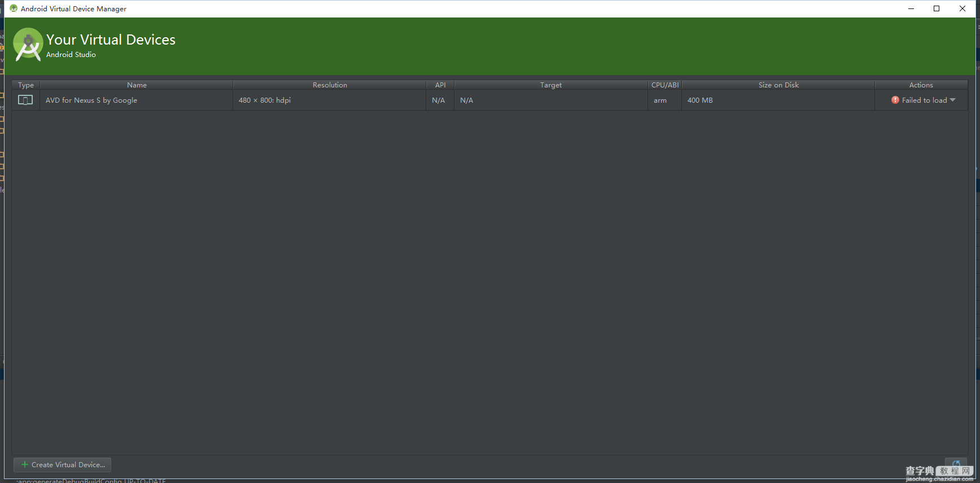This screenshot has height=483, width=980.
Task: Sort by the Size on Disk column header
Action: pyautogui.click(x=778, y=85)
